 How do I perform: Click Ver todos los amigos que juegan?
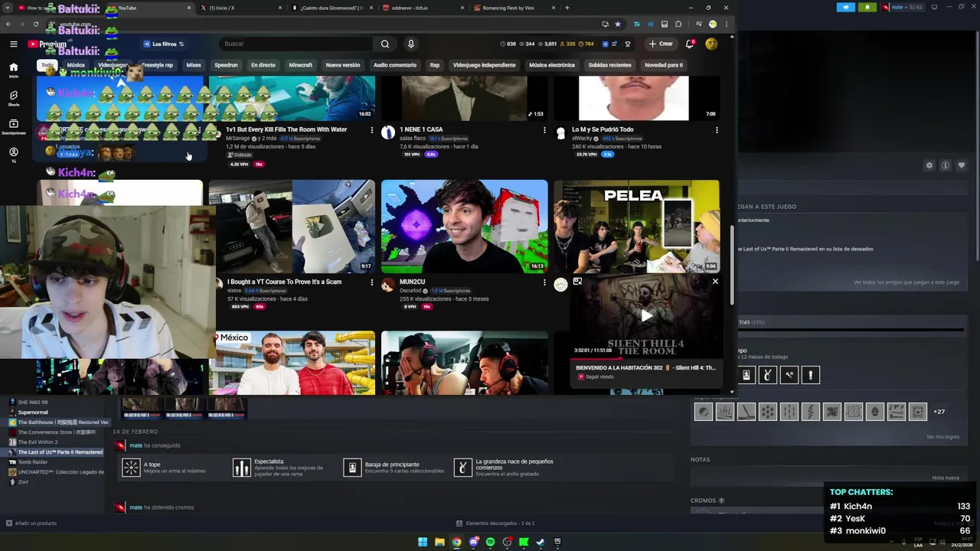(x=906, y=282)
